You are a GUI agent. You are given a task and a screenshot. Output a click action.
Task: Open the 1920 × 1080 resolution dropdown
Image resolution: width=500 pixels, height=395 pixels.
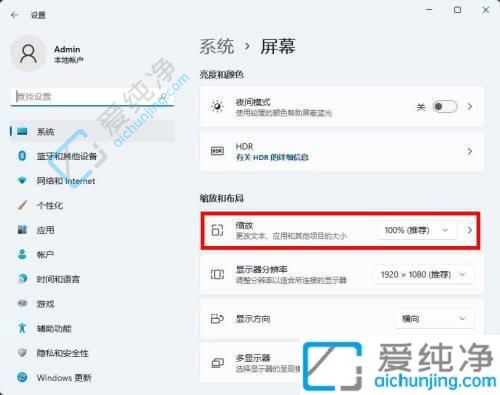point(423,275)
